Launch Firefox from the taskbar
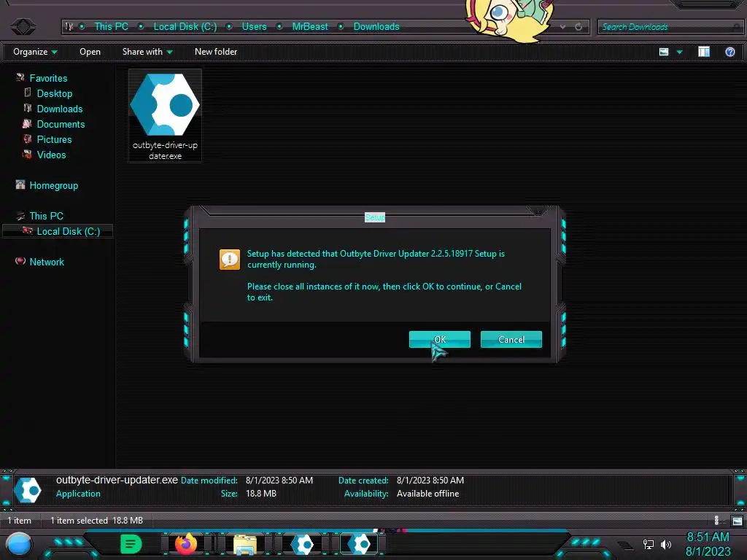The width and height of the screenshot is (747, 560). point(186,544)
